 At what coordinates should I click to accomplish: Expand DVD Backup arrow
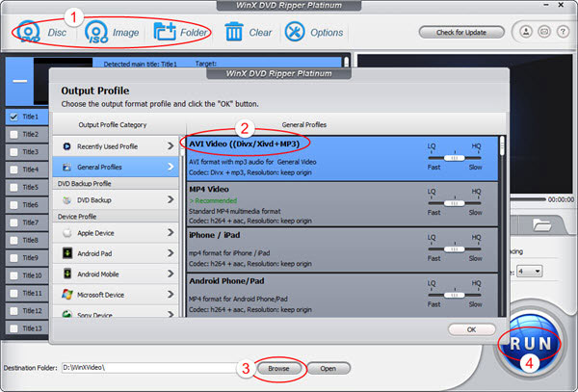(x=171, y=199)
